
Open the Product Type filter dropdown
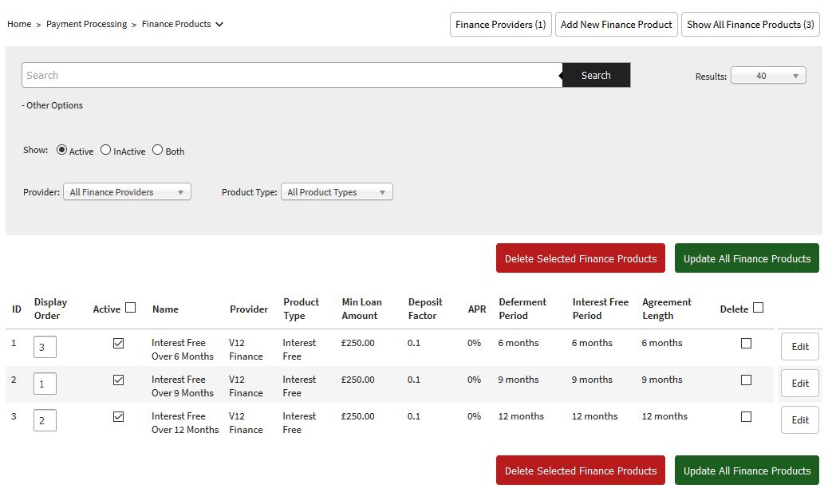pos(337,192)
